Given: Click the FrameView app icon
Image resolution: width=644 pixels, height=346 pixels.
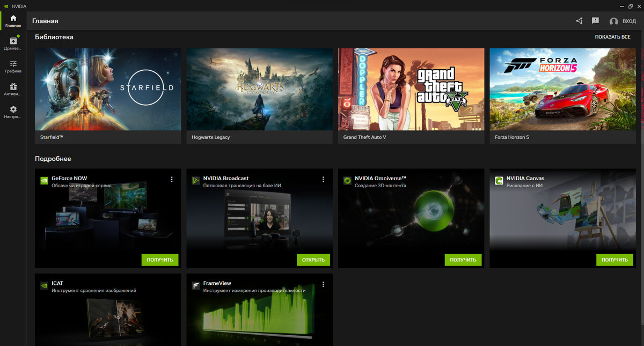Looking at the screenshot, I should click(x=196, y=286).
